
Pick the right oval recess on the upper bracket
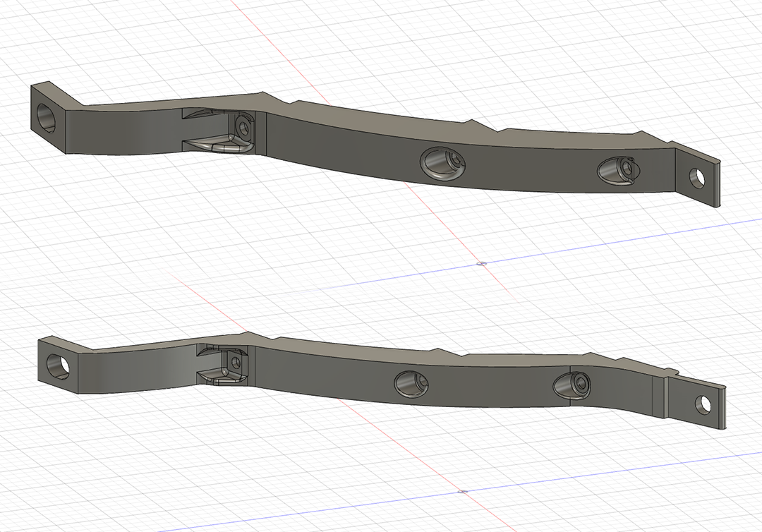click(618, 171)
